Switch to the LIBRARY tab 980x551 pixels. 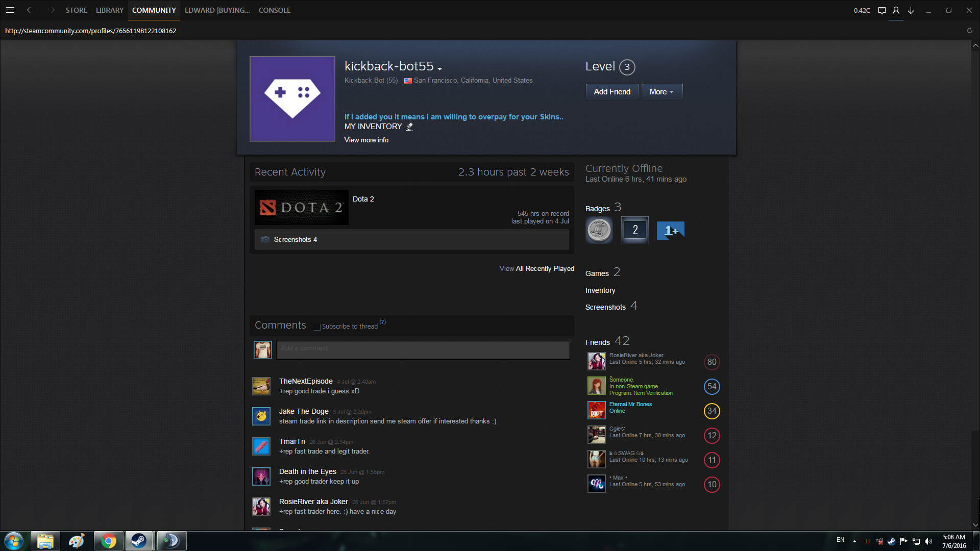pos(110,10)
